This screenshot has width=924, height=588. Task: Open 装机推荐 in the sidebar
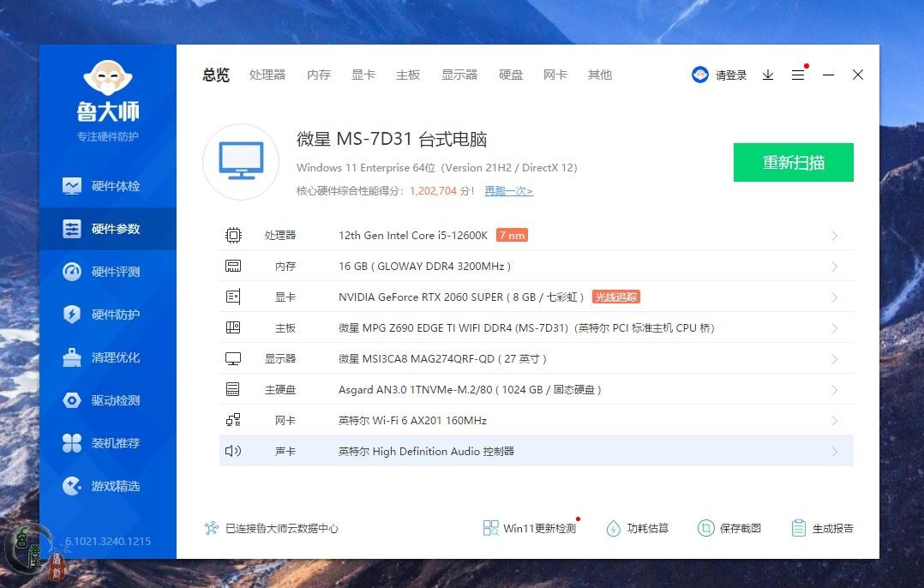108,443
